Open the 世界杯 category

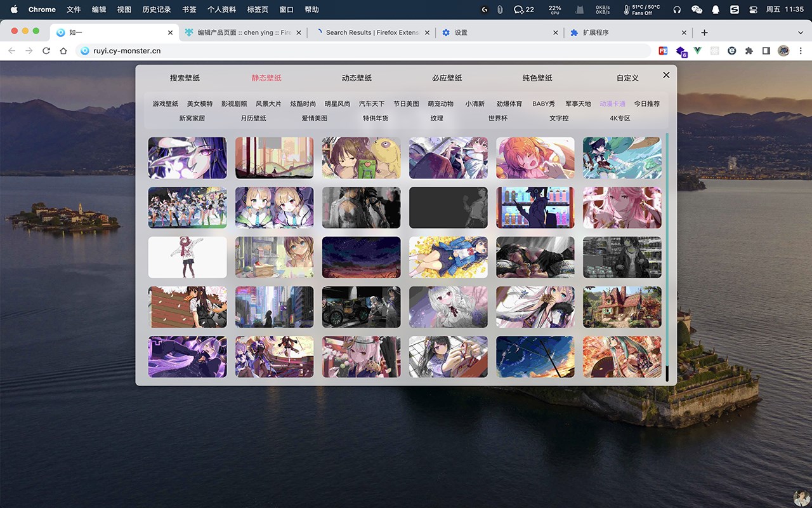(x=498, y=118)
